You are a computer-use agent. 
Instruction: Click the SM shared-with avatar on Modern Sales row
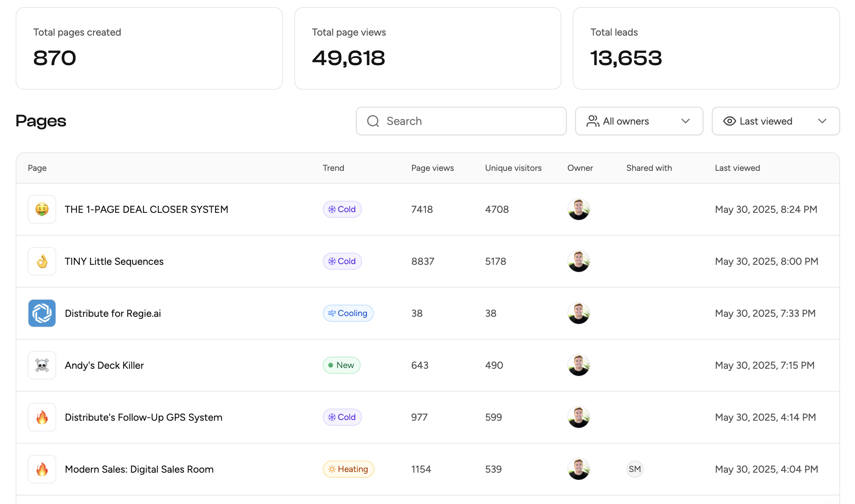635,469
